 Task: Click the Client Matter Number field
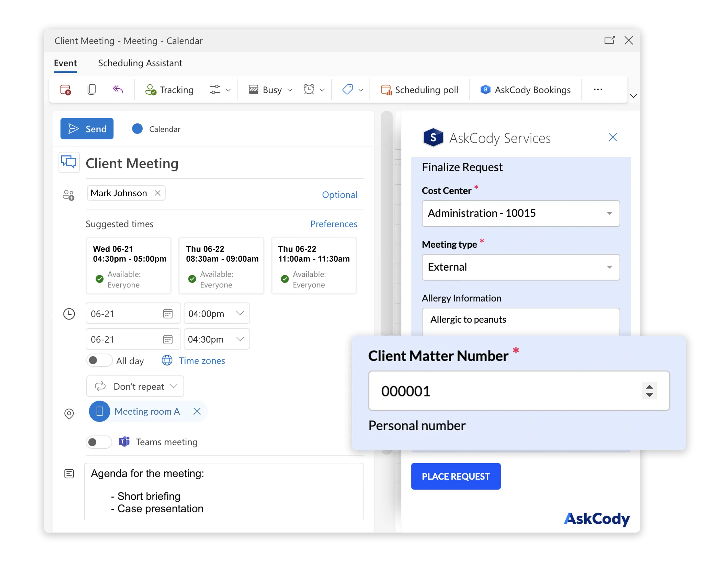[519, 391]
